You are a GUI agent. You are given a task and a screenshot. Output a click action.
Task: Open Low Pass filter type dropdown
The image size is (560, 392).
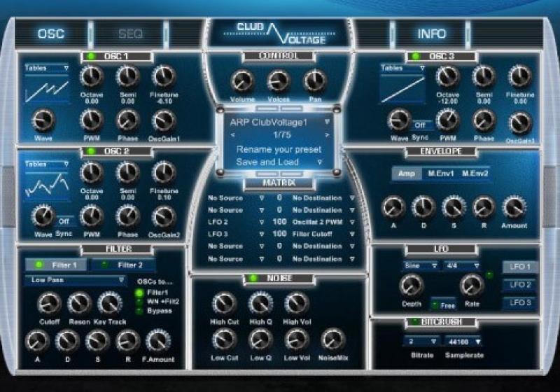click(76, 280)
